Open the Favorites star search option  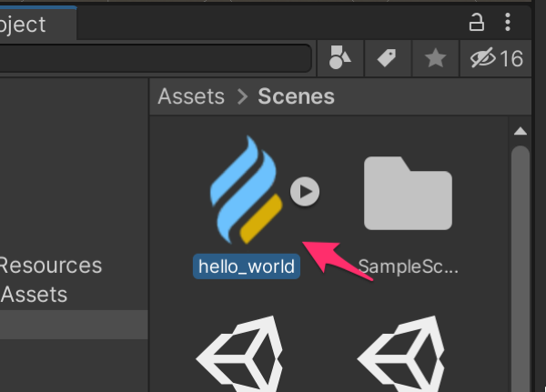tap(436, 59)
